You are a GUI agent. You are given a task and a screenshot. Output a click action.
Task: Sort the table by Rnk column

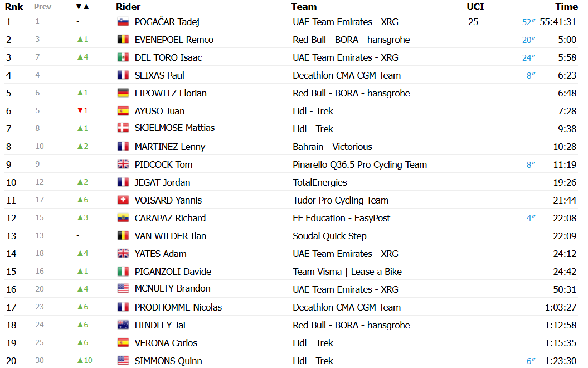click(14, 7)
